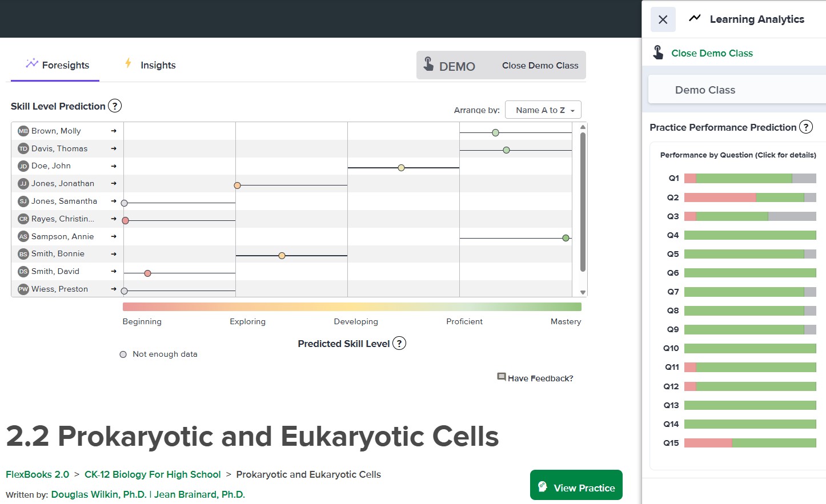Click Close Demo Class link in sidebar
This screenshot has width=826, height=504.
(712, 53)
